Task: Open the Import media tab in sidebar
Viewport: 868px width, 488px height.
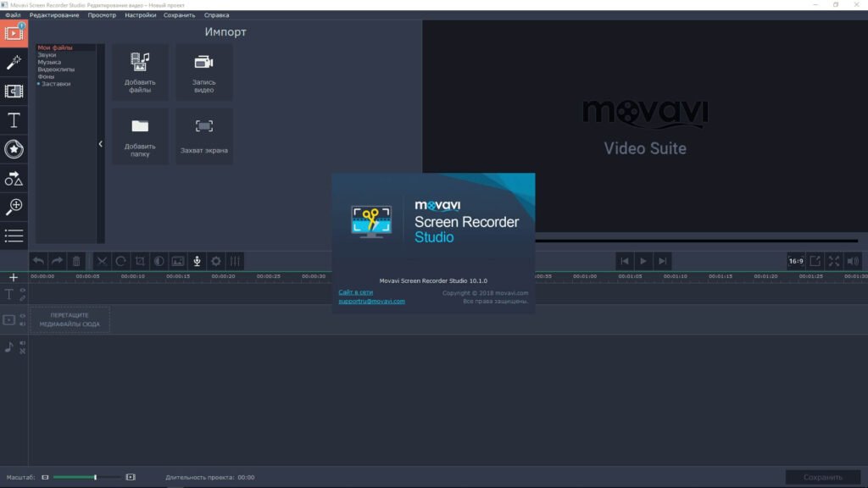Action: 14,33
